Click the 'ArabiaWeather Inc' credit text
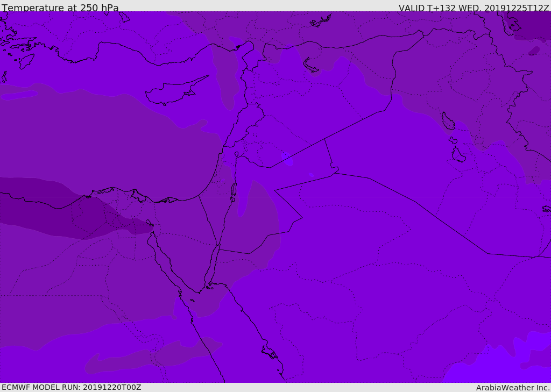This screenshot has width=551, height=392. (x=513, y=388)
